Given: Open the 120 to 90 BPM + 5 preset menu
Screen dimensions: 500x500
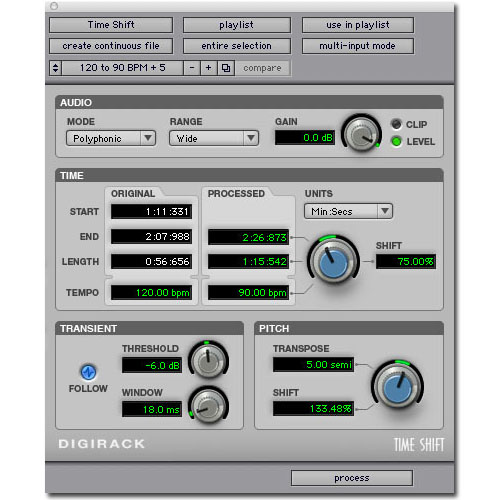Looking at the screenshot, I should coord(123,68).
